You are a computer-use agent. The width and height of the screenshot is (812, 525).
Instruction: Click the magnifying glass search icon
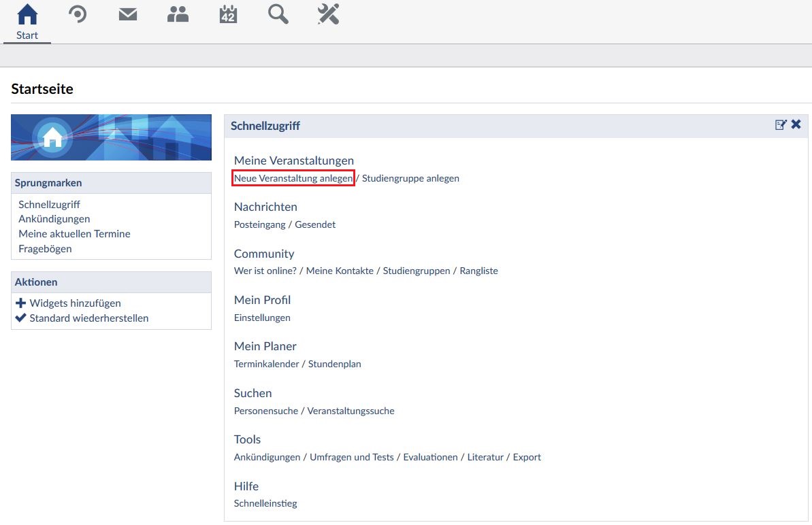click(x=278, y=14)
